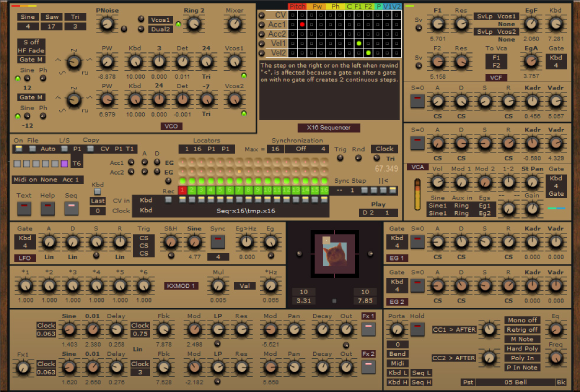Open the SvLp Vcos1 filter selector
The height and width of the screenshot is (392, 580).
click(x=496, y=16)
